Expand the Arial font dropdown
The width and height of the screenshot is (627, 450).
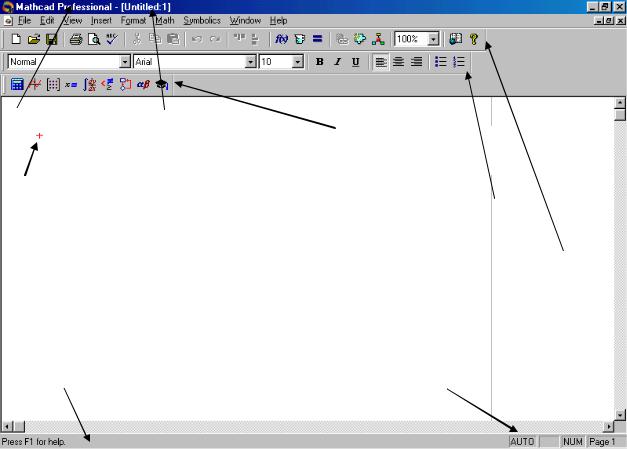pos(250,62)
